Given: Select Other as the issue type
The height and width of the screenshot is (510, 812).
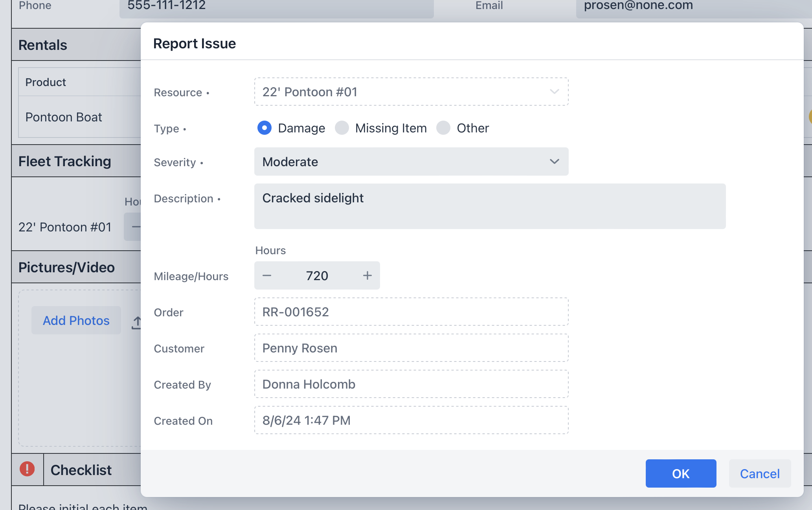Looking at the screenshot, I should (x=443, y=128).
